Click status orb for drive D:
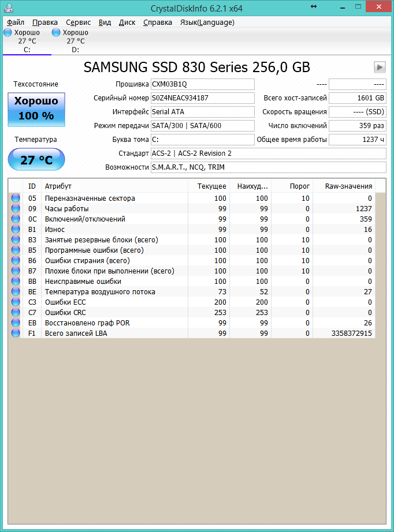The image size is (394, 532). 56,32
